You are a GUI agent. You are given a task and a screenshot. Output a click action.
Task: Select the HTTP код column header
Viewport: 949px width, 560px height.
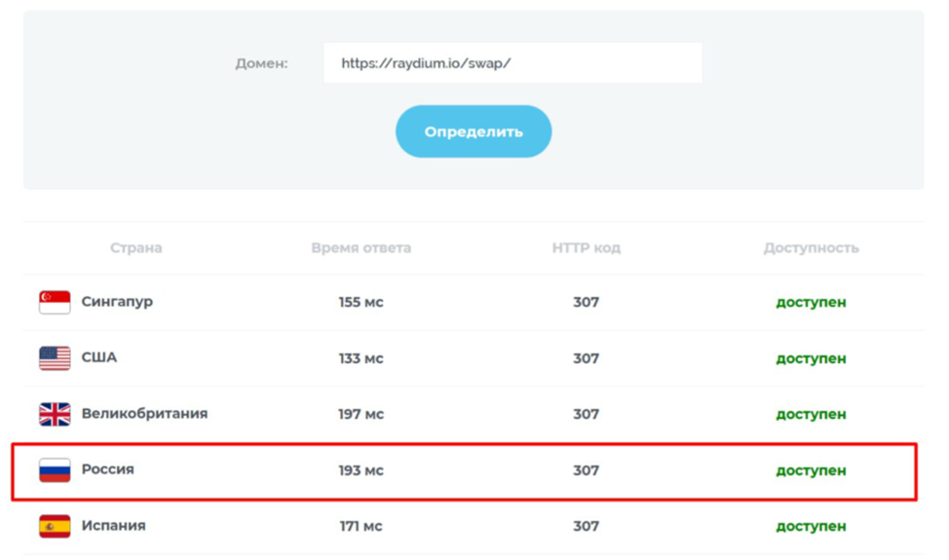point(586,248)
